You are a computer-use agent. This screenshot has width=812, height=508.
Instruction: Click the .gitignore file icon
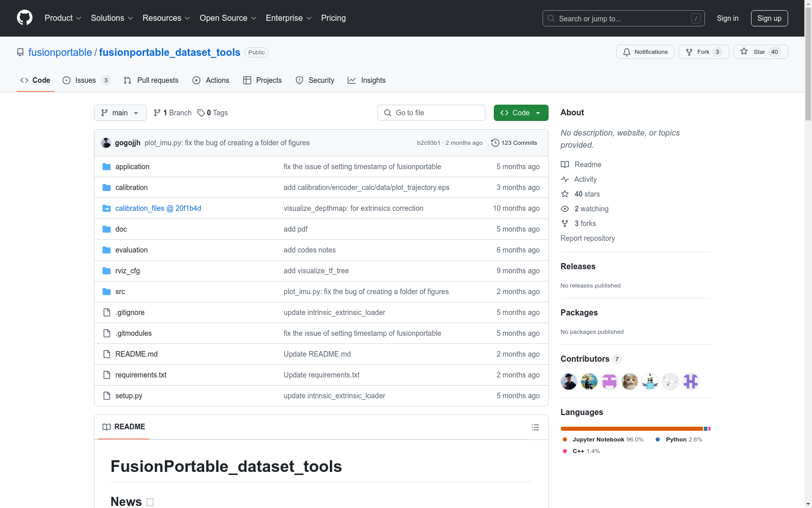[107, 312]
